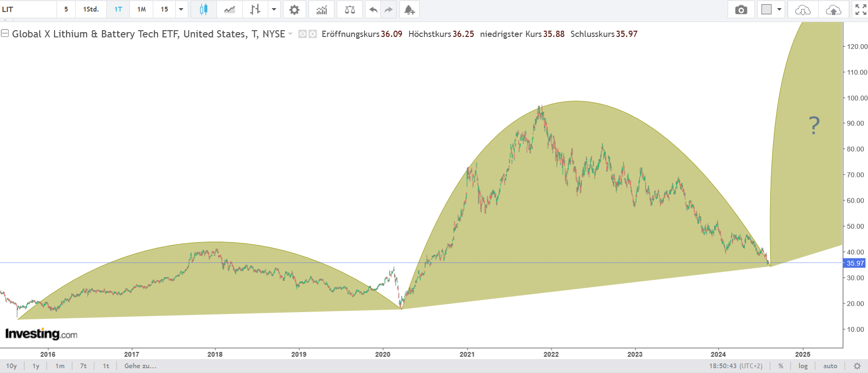Hide the LIT series with eye icon
Screen dimensions: 868x373
click(x=303, y=34)
